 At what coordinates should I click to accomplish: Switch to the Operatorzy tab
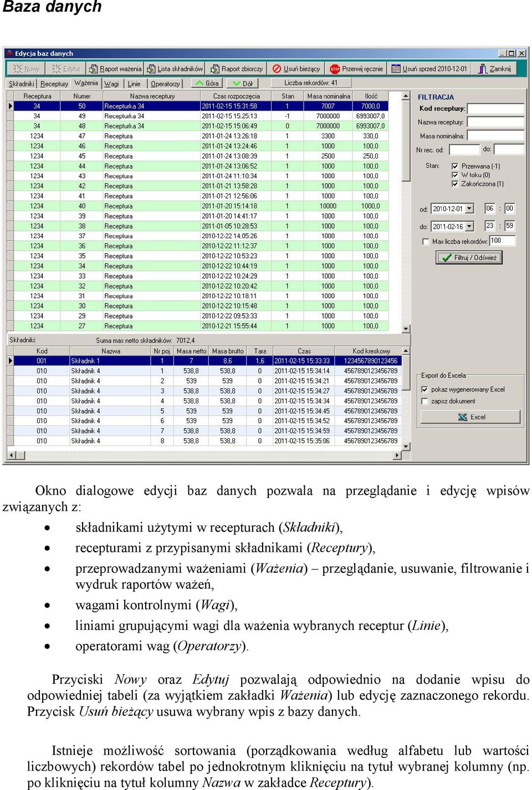pyautogui.click(x=165, y=84)
